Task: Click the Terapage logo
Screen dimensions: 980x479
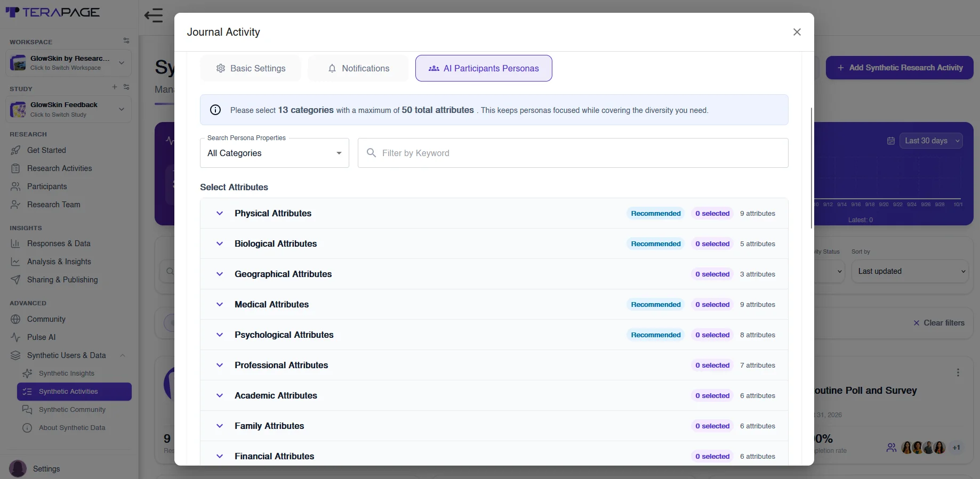Action: [x=52, y=12]
